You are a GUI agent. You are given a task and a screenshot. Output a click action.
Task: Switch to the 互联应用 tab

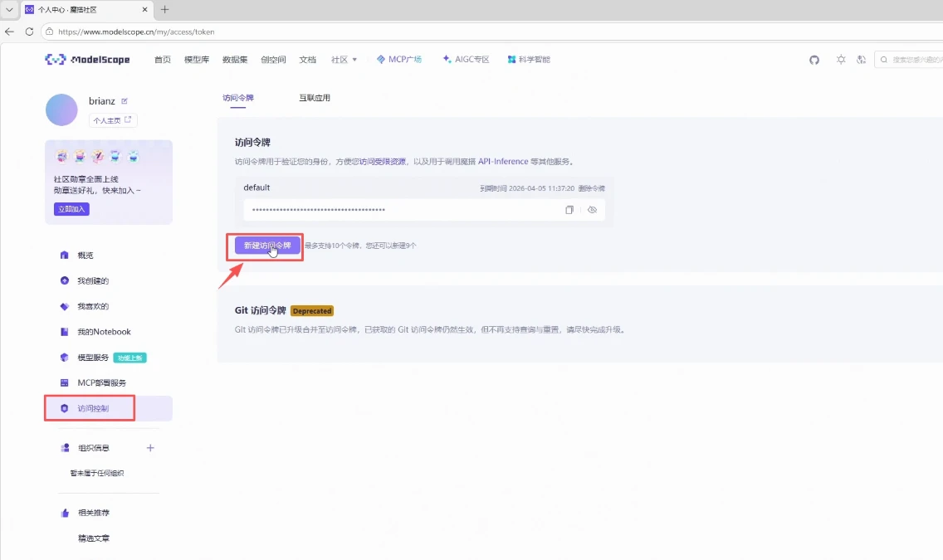(x=314, y=97)
